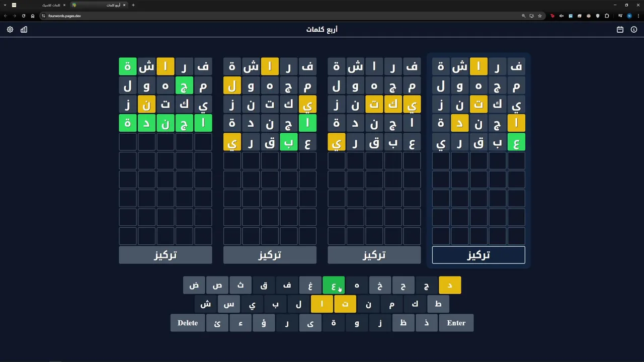Tap the ف key
This screenshot has width=644, height=362.
(x=287, y=286)
